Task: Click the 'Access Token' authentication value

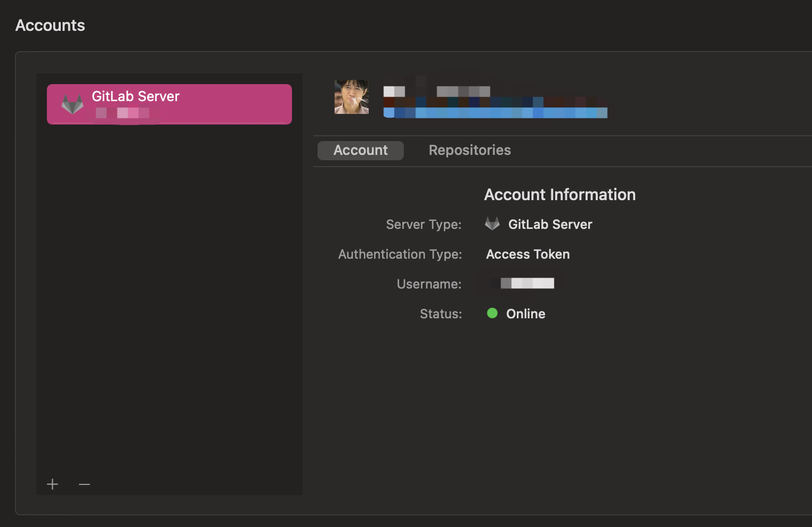Action: click(x=528, y=254)
